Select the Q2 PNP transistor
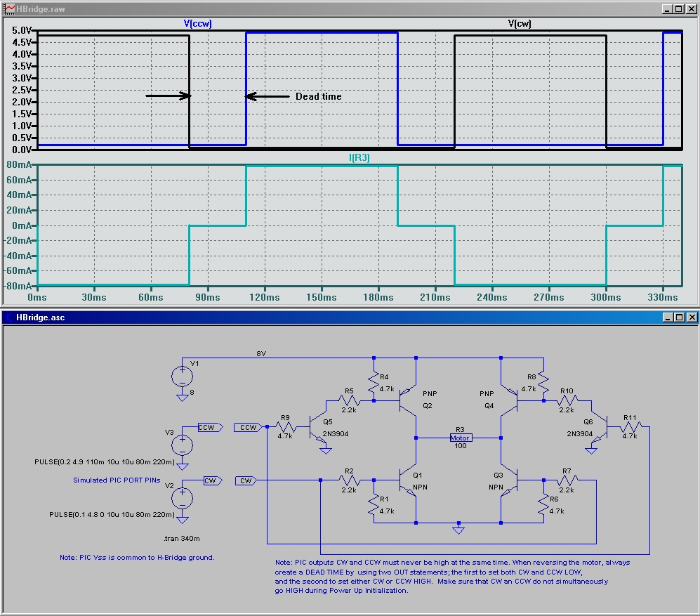The width and height of the screenshot is (700, 616). point(408,399)
